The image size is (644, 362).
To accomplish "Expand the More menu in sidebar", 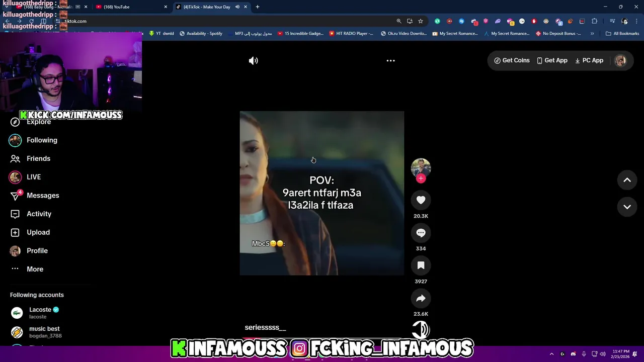I will 27,269.
